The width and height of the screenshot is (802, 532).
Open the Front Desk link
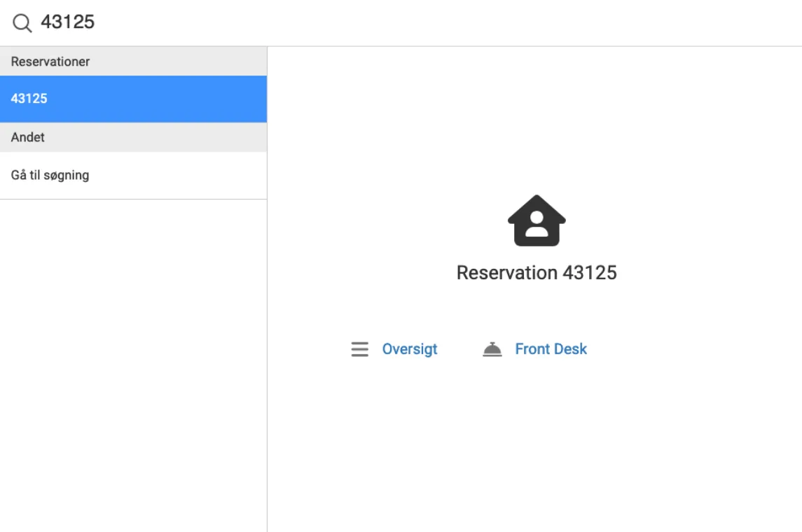[551, 349]
